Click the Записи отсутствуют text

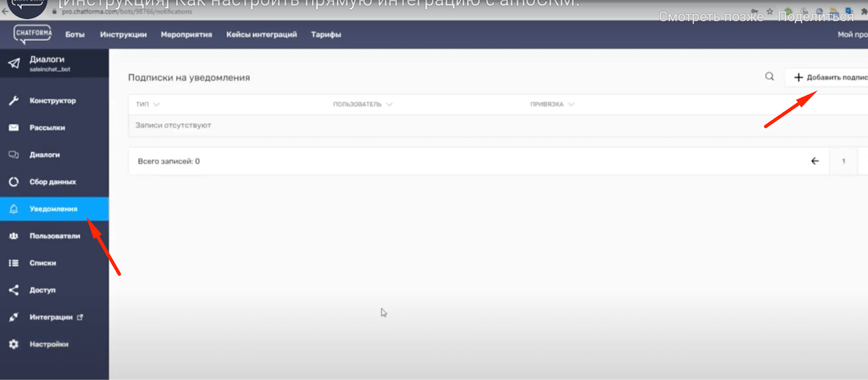[173, 125]
